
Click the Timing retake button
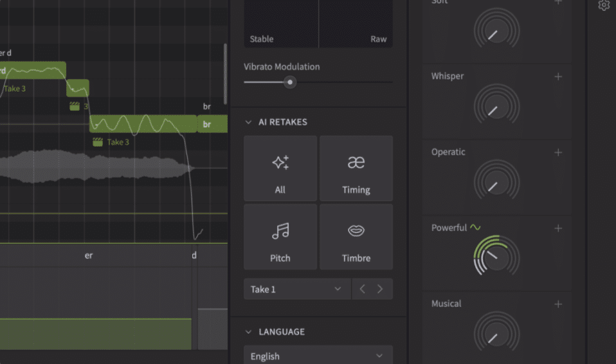[x=356, y=168]
